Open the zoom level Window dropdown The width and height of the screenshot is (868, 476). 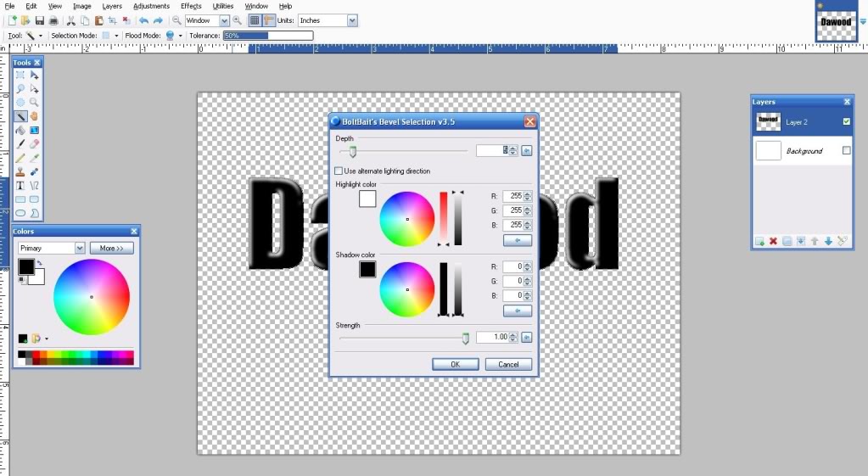(x=224, y=20)
